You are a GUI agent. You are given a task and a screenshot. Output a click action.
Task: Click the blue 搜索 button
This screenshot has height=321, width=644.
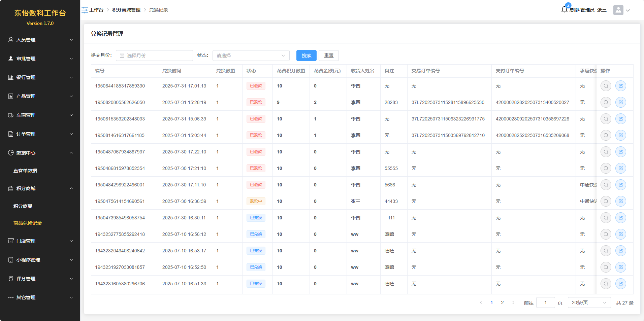[306, 56]
